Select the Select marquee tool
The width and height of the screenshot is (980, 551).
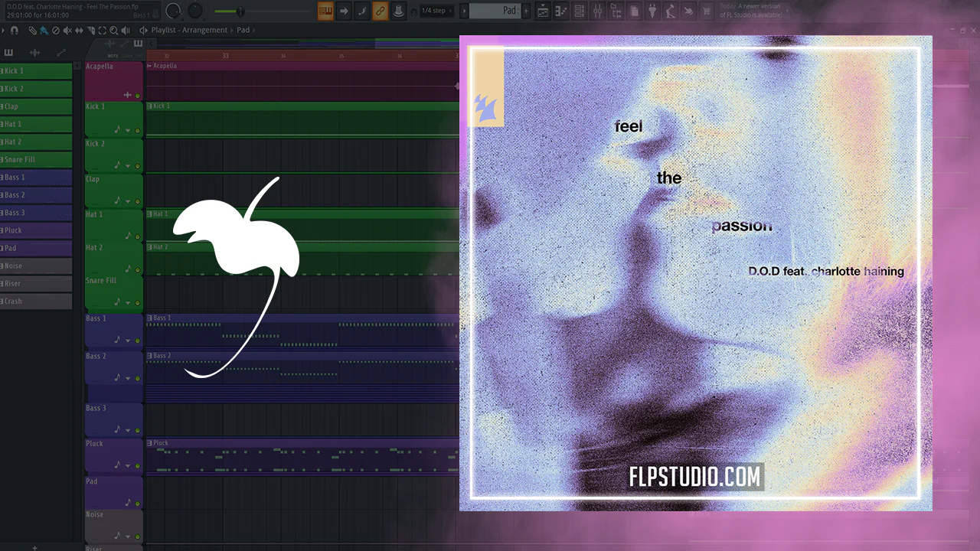102,31
